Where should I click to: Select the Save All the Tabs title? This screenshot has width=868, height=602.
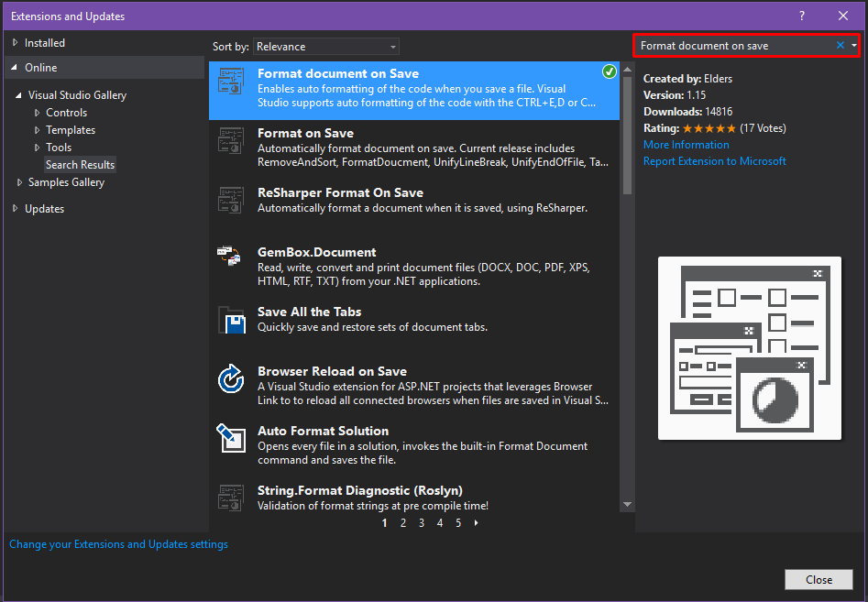pos(310,312)
